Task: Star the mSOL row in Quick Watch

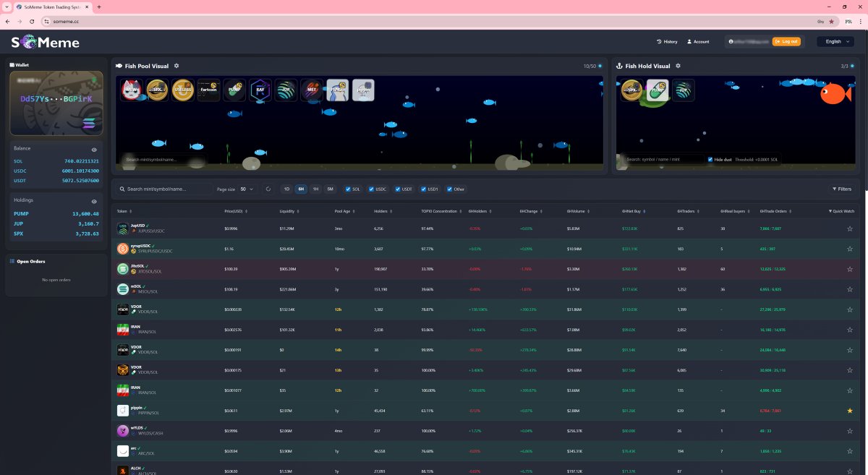Action: coord(850,289)
